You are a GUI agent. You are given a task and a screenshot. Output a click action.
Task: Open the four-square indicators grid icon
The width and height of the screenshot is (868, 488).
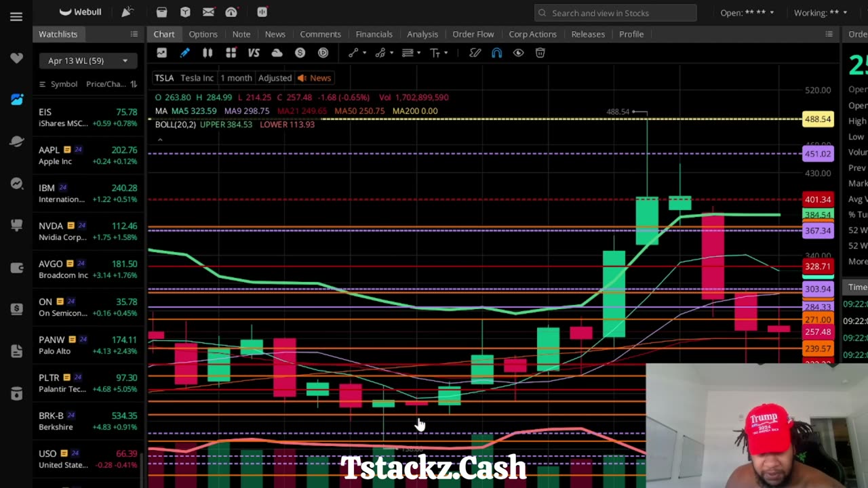pos(231,53)
